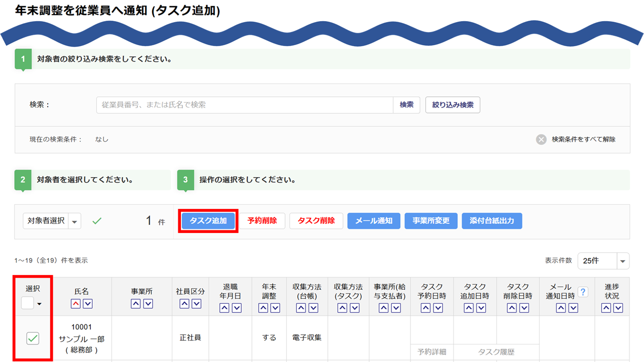Sort 社員区分 column descending
The width and height of the screenshot is (644, 362).
pos(196,304)
